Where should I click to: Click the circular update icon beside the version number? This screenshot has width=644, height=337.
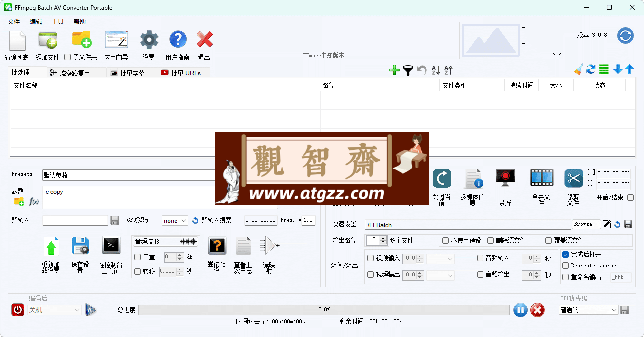pyautogui.click(x=625, y=35)
